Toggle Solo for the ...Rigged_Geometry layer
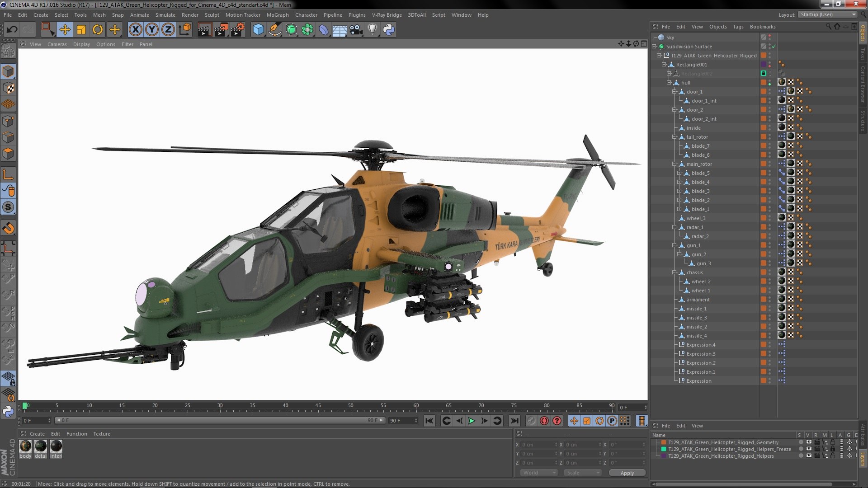This screenshot has height=488, width=868. tap(801, 442)
